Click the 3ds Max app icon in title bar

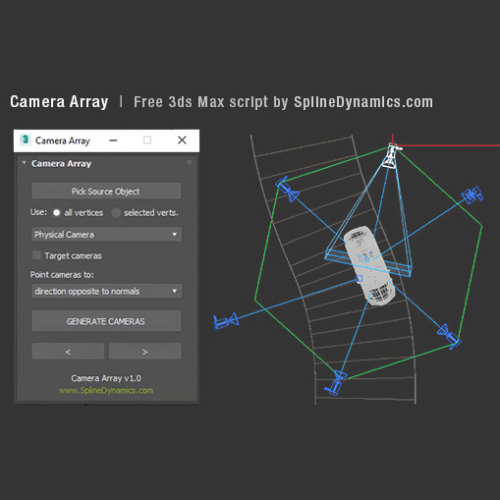coord(25,140)
